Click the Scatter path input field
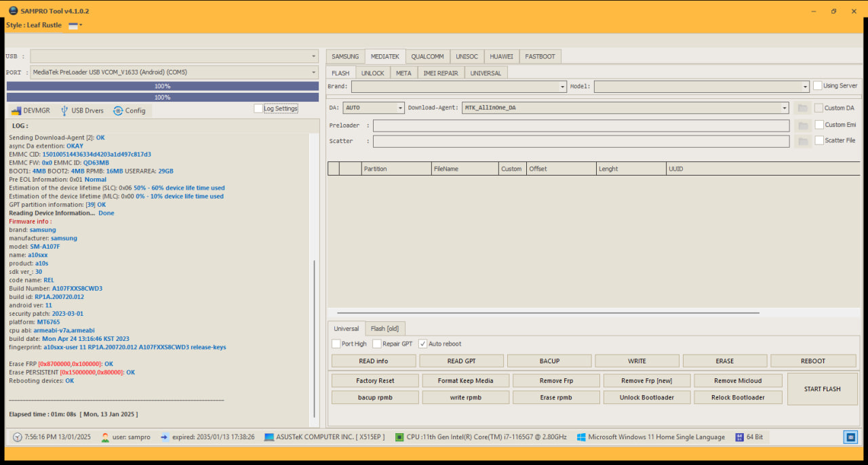868x465 pixels. pos(581,141)
